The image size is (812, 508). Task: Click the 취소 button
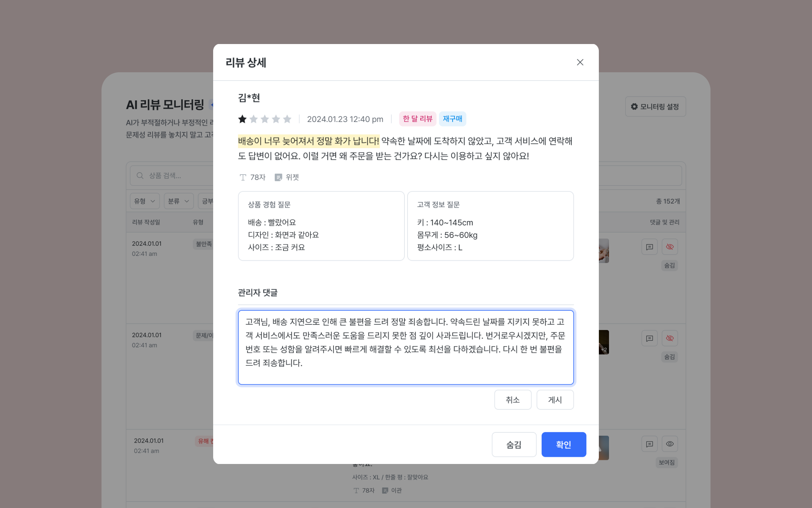513,400
